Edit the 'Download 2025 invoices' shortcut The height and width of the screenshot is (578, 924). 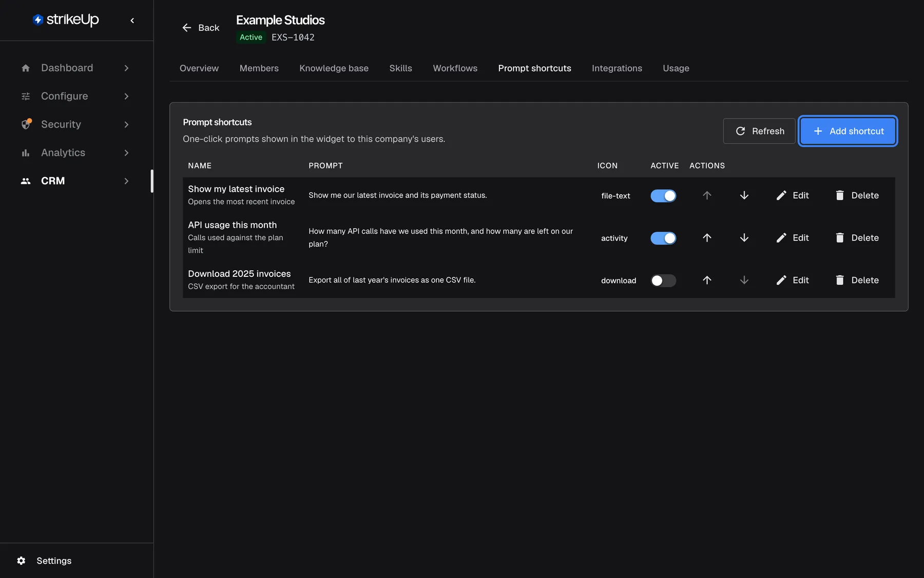click(793, 280)
